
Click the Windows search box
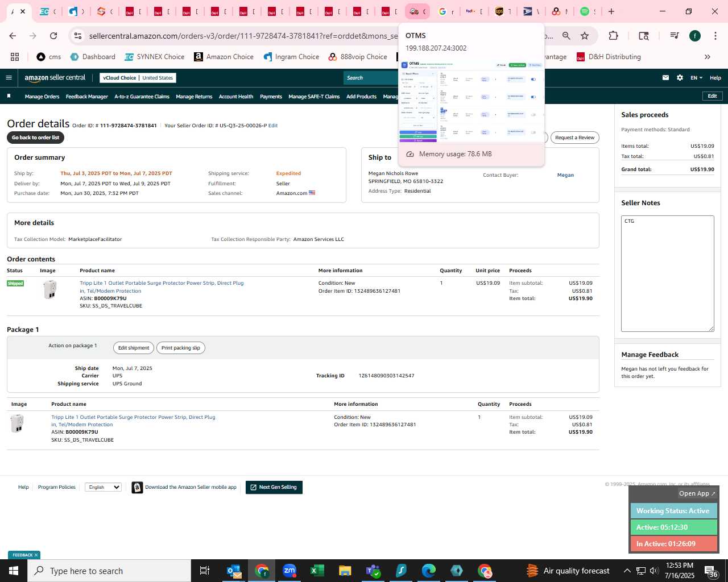(x=109, y=571)
